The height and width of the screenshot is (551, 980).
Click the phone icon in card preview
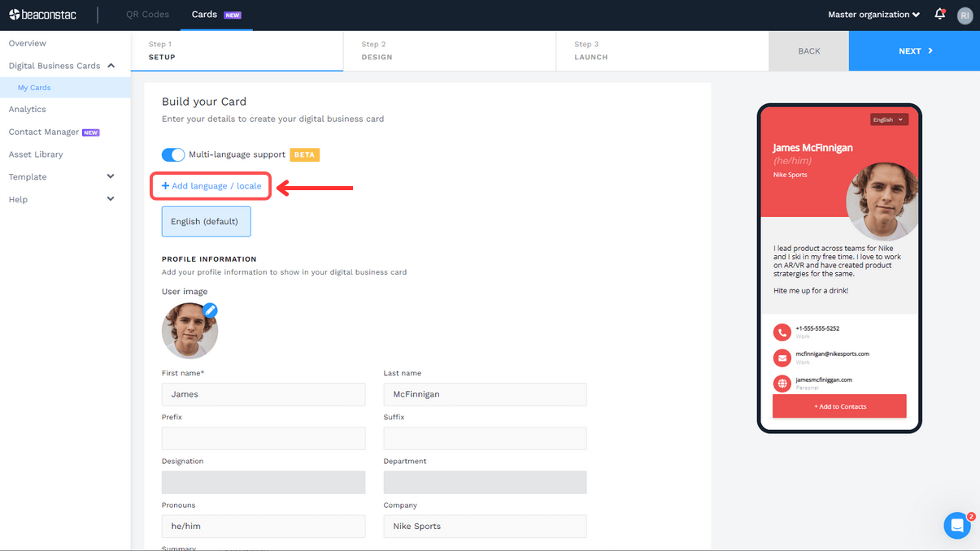tap(782, 332)
